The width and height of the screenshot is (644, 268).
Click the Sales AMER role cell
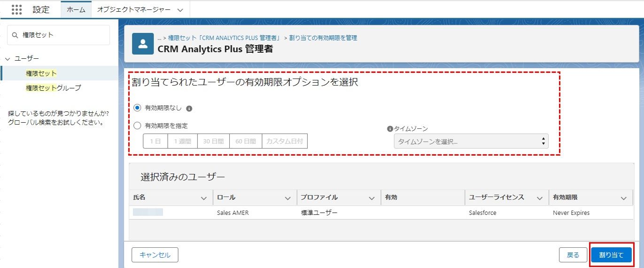pyautogui.click(x=233, y=213)
